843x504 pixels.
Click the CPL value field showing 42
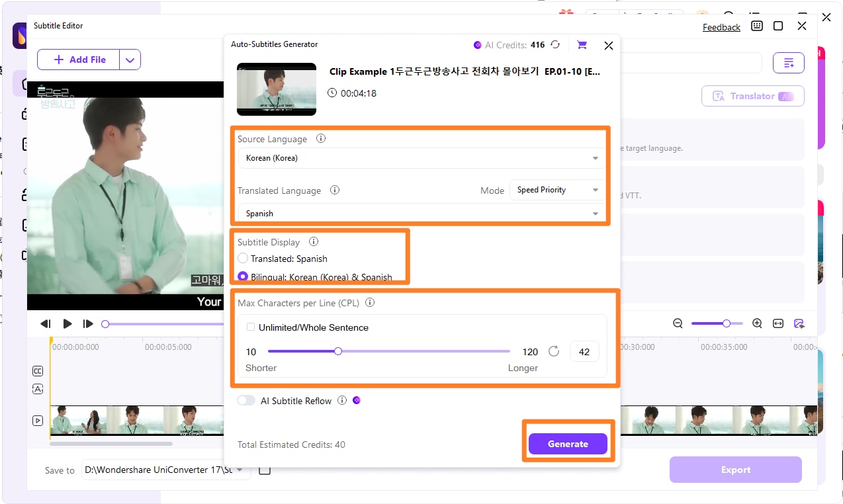[x=584, y=352]
